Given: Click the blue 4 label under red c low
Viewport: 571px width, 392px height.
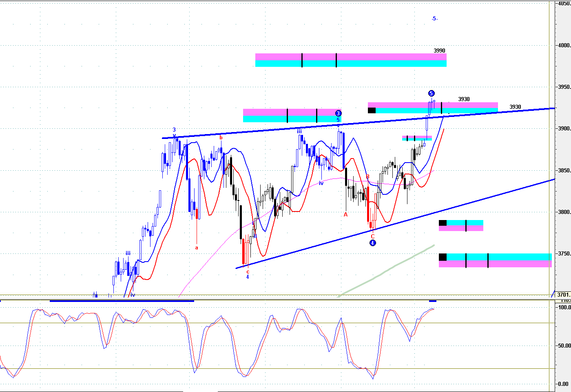Looking at the screenshot, I should coord(247,277).
